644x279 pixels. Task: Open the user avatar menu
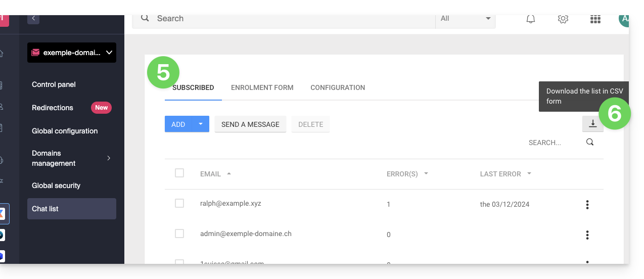pyautogui.click(x=624, y=19)
